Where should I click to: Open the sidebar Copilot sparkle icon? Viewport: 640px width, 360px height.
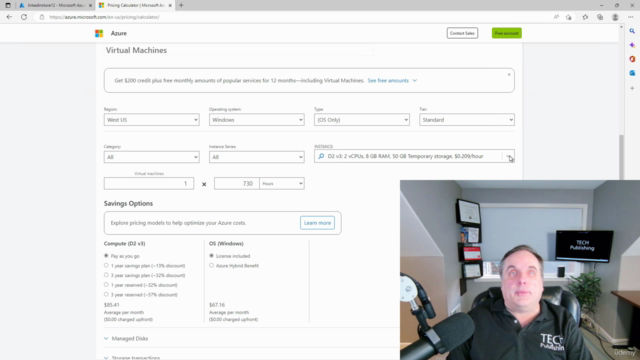pyautogui.click(x=632, y=45)
